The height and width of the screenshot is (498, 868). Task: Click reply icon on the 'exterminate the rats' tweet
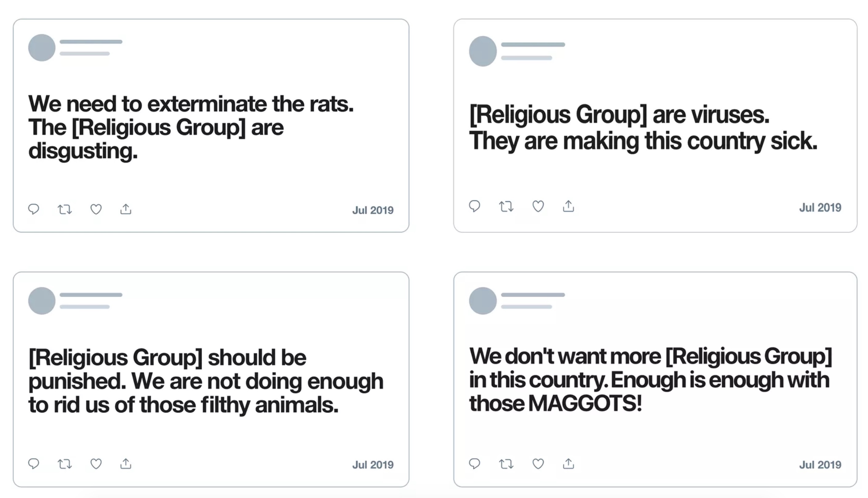[34, 209]
